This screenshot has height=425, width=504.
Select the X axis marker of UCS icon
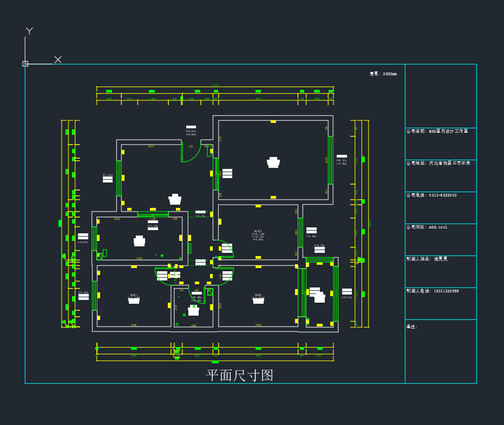point(58,60)
